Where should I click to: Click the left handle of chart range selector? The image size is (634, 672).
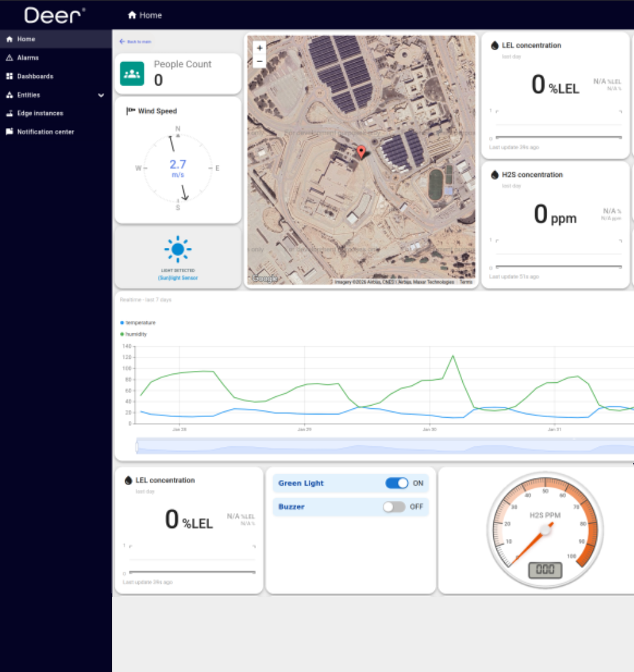click(x=137, y=446)
